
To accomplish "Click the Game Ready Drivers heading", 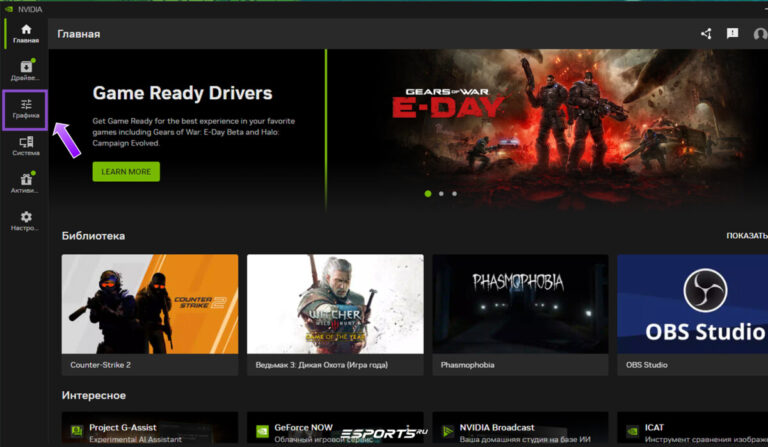I will pos(182,93).
